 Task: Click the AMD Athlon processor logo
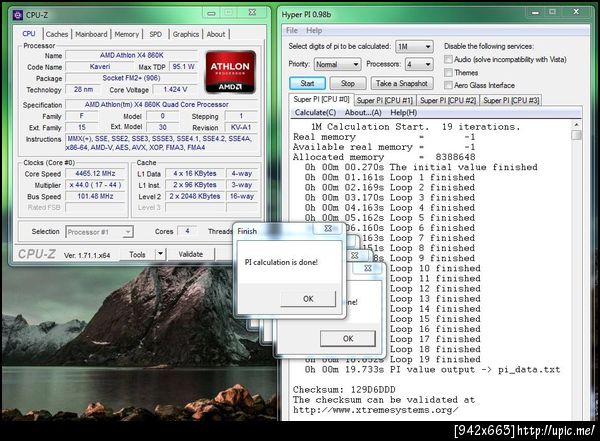click(230, 72)
